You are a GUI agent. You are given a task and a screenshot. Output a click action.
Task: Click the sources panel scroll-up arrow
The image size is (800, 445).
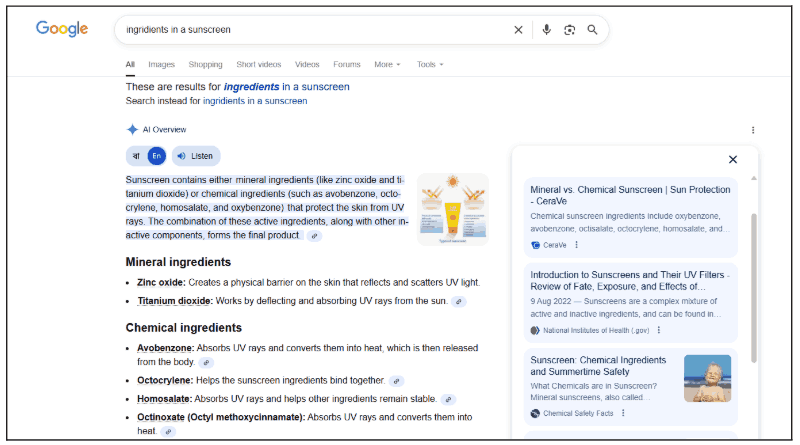754,178
